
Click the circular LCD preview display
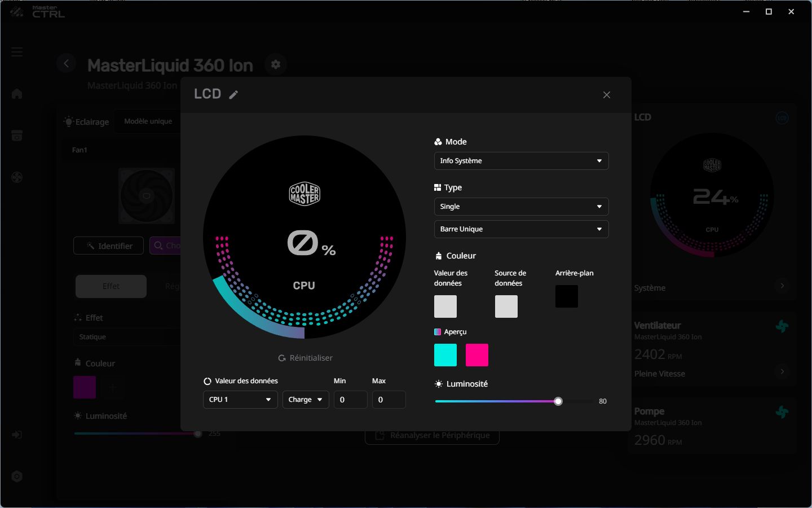point(304,237)
